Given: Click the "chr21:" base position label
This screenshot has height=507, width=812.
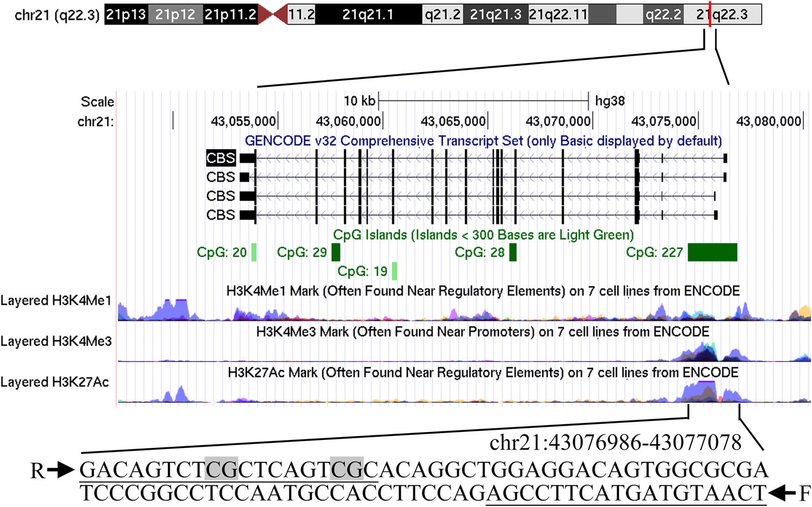Looking at the screenshot, I should point(96,121).
